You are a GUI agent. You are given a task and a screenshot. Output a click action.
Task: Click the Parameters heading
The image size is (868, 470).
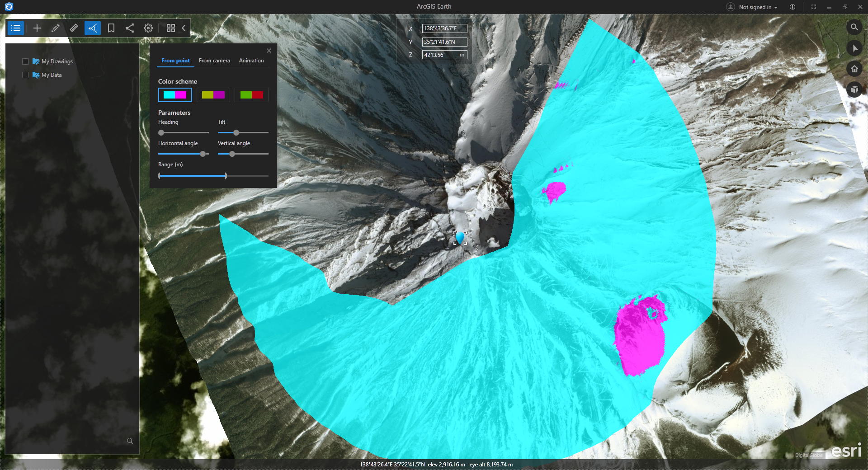pyautogui.click(x=174, y=113)
